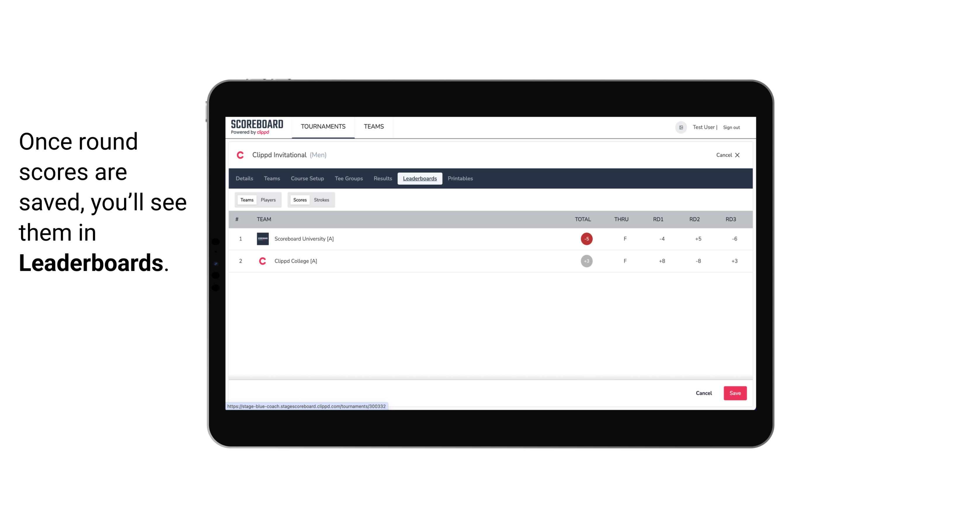Click the Cancel button
The width and height of the screenshot is (980, 527).
[x=703, y=393]
